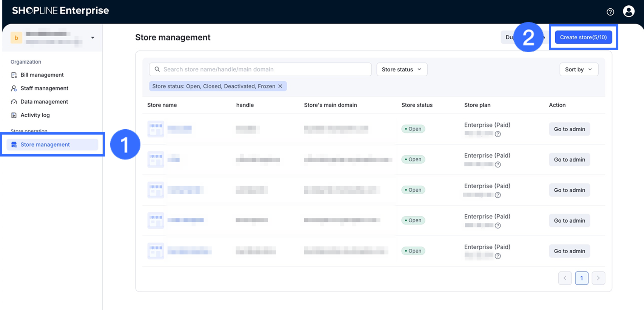The height and width of the screenshot is (310, 644).
Task: Go to next page arrow
Action: click(x=598, y=278)
